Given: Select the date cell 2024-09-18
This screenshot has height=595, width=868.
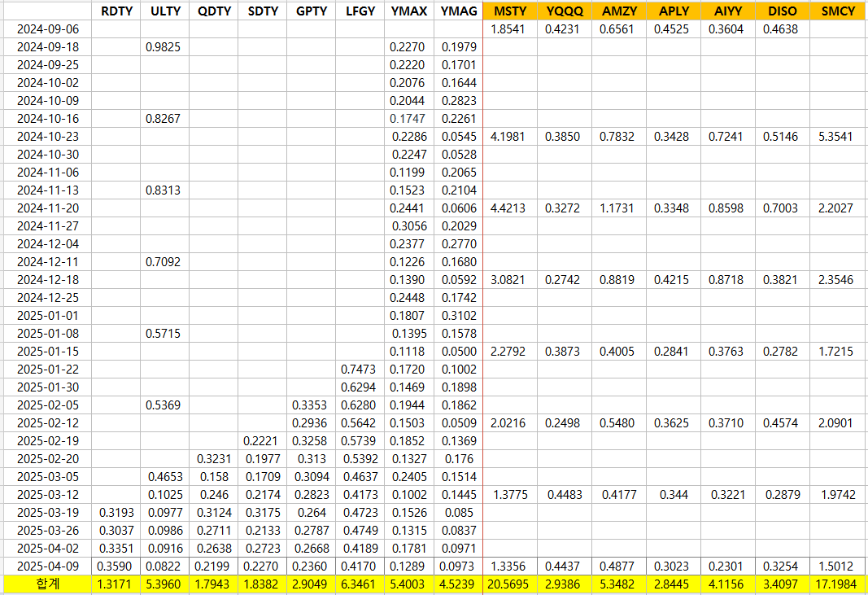Looking at the screenshot, I should coord(48,47).
